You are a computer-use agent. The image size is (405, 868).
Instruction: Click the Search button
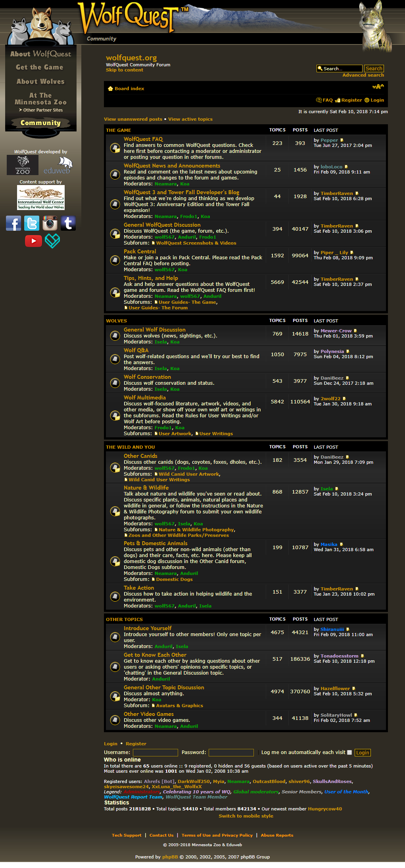374,68
